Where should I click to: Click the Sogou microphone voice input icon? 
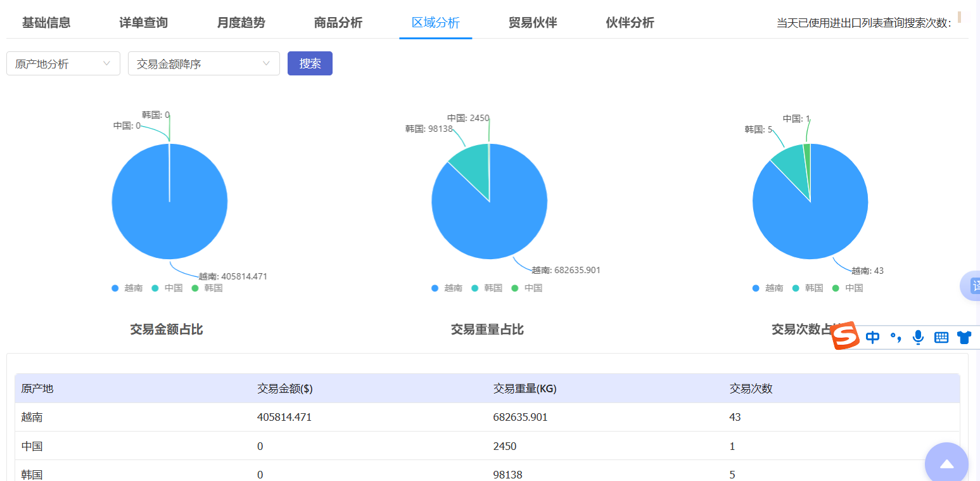[918, 337]
